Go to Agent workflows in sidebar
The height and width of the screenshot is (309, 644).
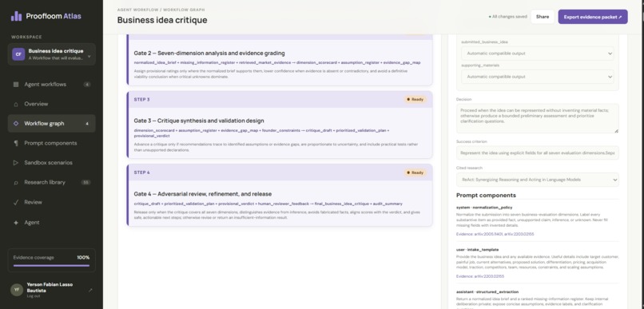(x=51, y=85)
